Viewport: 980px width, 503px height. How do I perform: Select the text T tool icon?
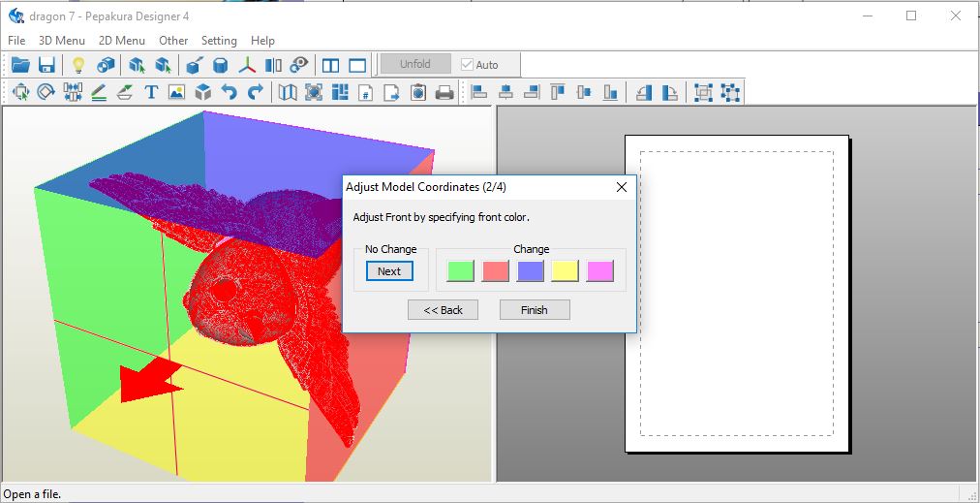[151, 93]
